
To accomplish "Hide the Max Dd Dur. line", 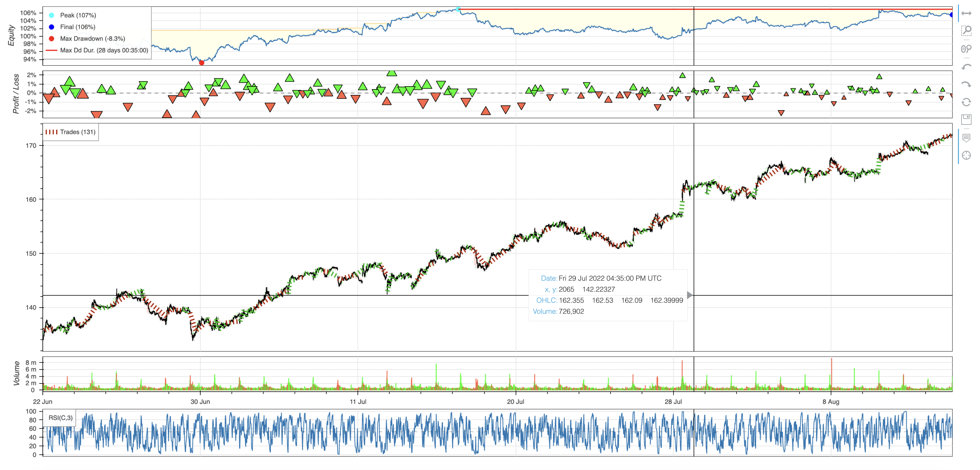I will tap(97, 50).
